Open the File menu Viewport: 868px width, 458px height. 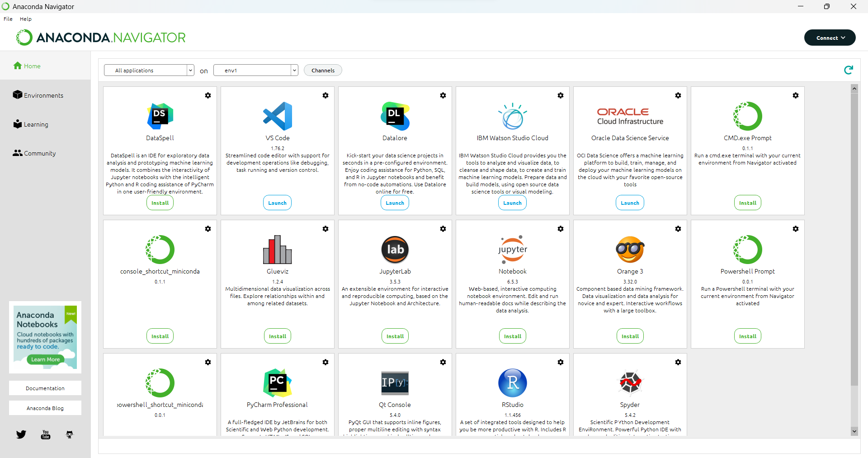pyautogui.click(x=8, y=19)
